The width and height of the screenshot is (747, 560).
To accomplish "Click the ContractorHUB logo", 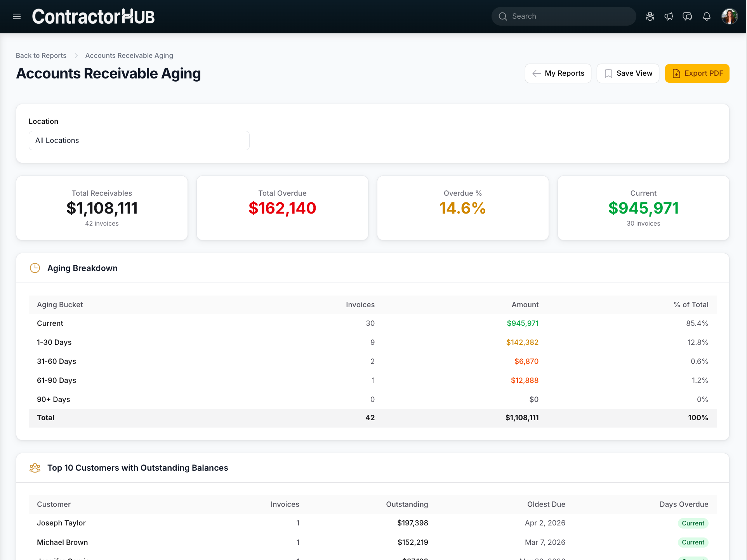I will pyautogui.click(x=93, y=16).
